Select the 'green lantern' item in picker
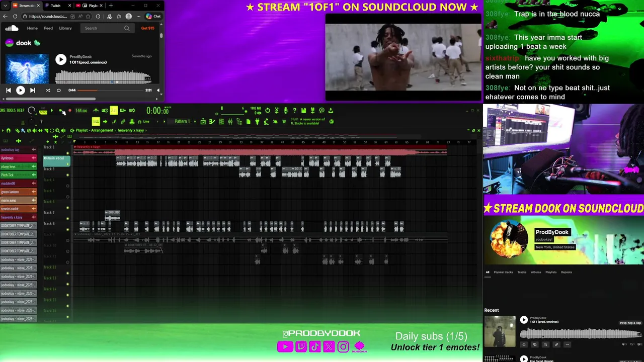 [18, 192]
